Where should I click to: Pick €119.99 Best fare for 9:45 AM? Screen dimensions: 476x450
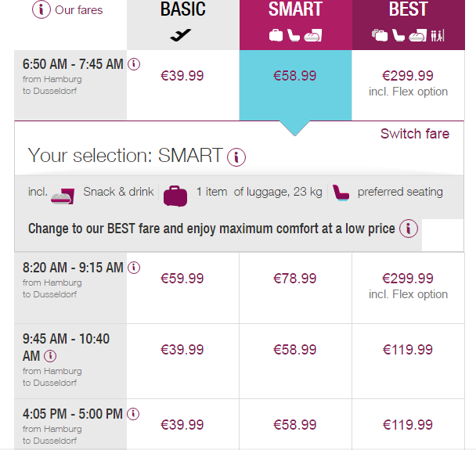[x=408, y=350]
